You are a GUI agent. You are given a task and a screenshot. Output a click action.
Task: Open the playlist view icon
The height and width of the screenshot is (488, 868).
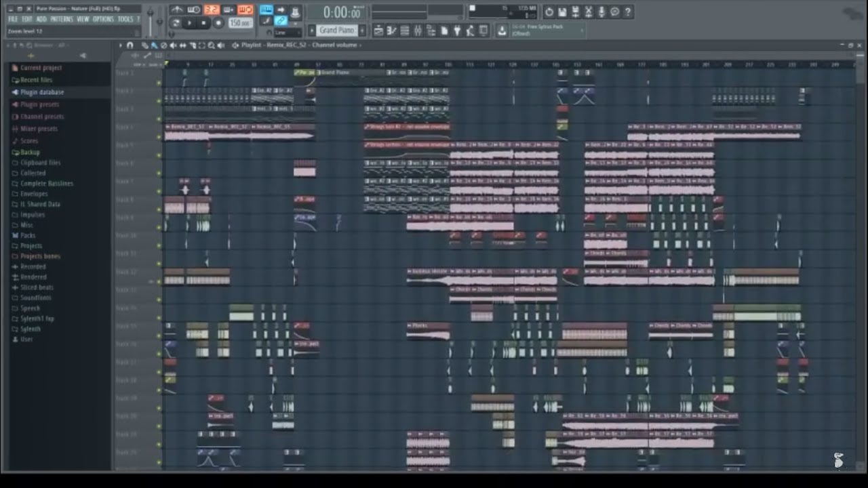378,30
